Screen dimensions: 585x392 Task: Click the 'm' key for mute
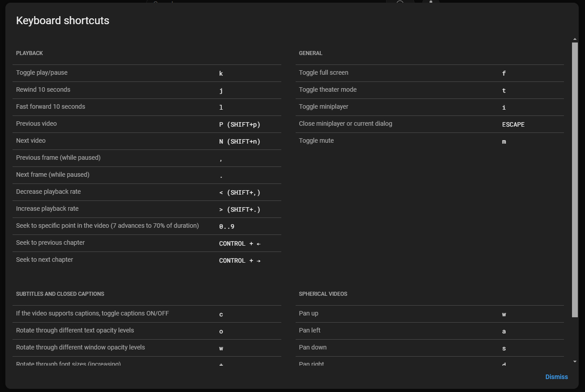pyautogui.click(x=504, y=141)
